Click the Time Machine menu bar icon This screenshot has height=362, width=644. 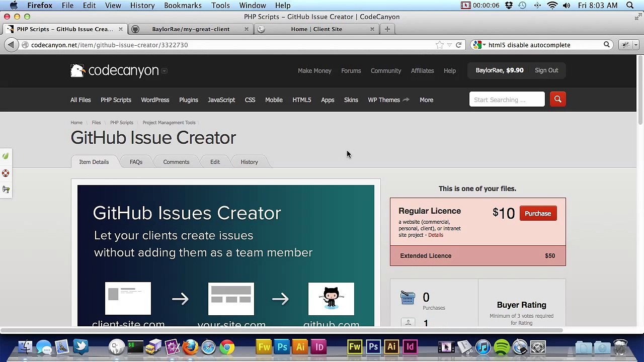click(522, 6)
